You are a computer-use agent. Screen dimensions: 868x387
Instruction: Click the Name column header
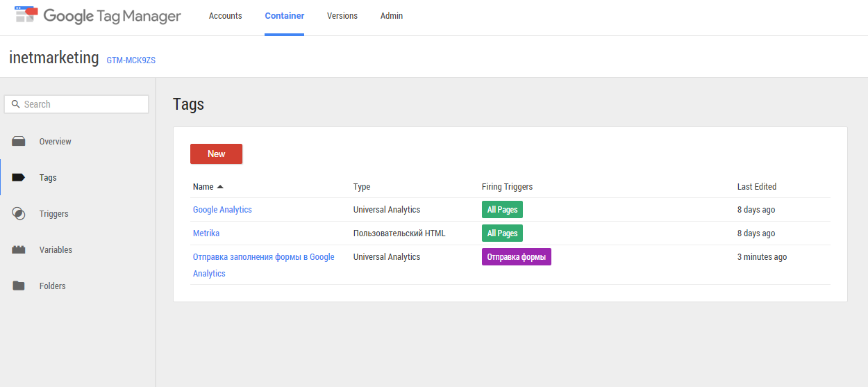pos(203,187)
